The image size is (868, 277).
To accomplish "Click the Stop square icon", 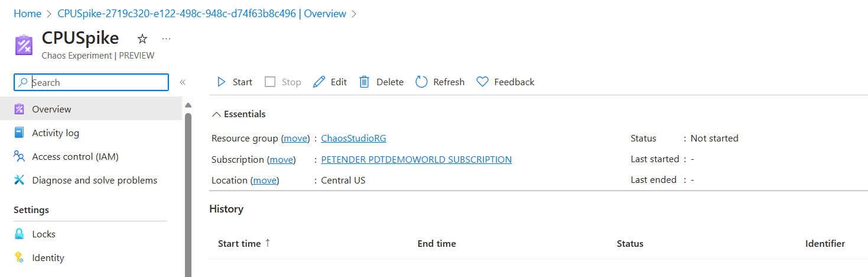I will (x=270, y=82).
